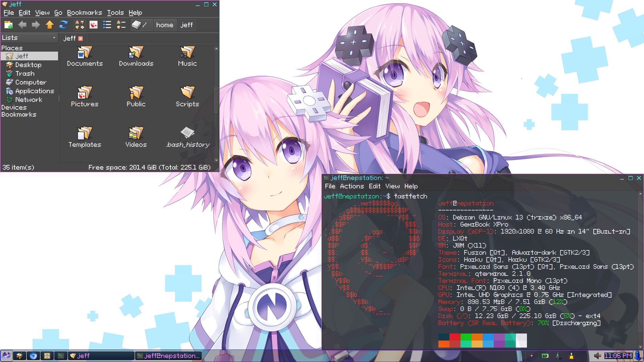Open the Actions menu in the terminal
This screenshot has height=362, width=644.
(x=352, y=186)
